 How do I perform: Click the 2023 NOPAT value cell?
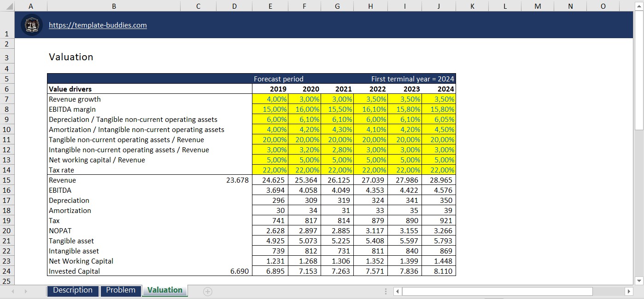click(405, 230)
